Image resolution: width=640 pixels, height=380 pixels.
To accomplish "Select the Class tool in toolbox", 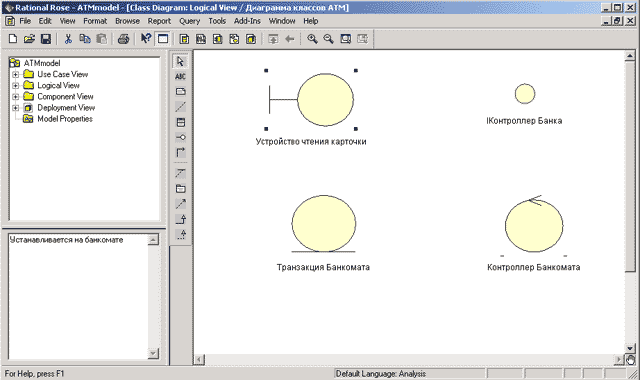I will 180,122.
